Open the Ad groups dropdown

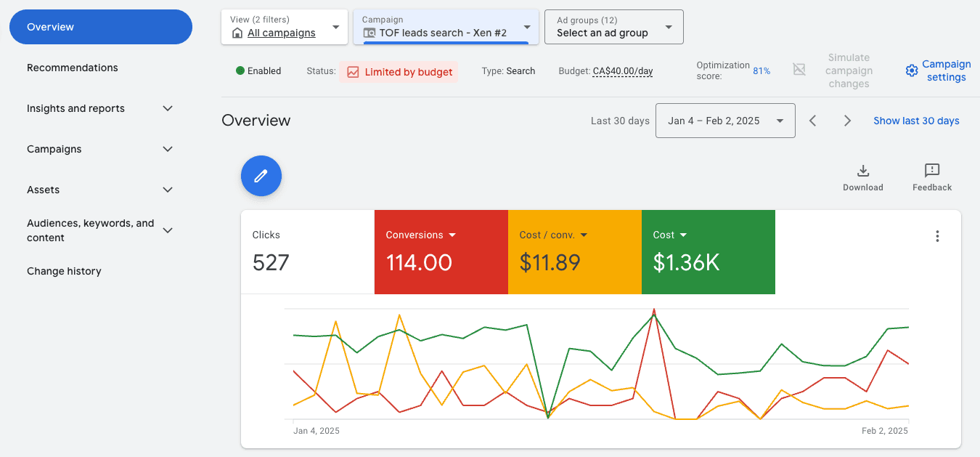614,27
